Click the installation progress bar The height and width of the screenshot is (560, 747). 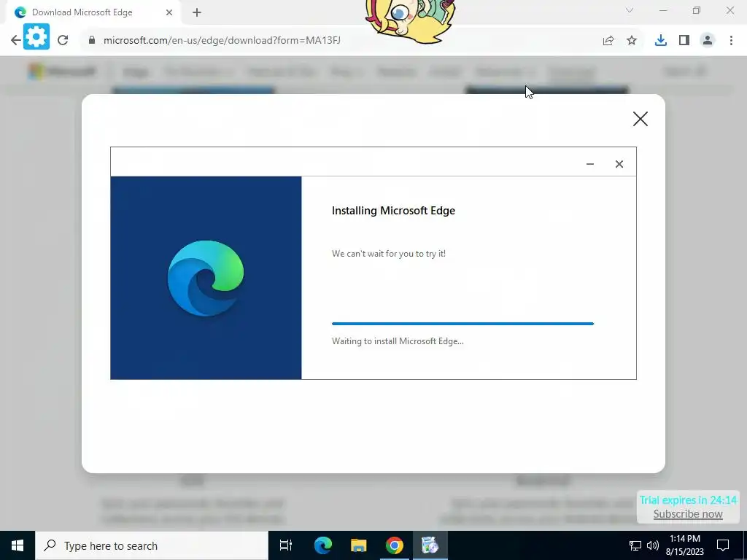(462, 324)
